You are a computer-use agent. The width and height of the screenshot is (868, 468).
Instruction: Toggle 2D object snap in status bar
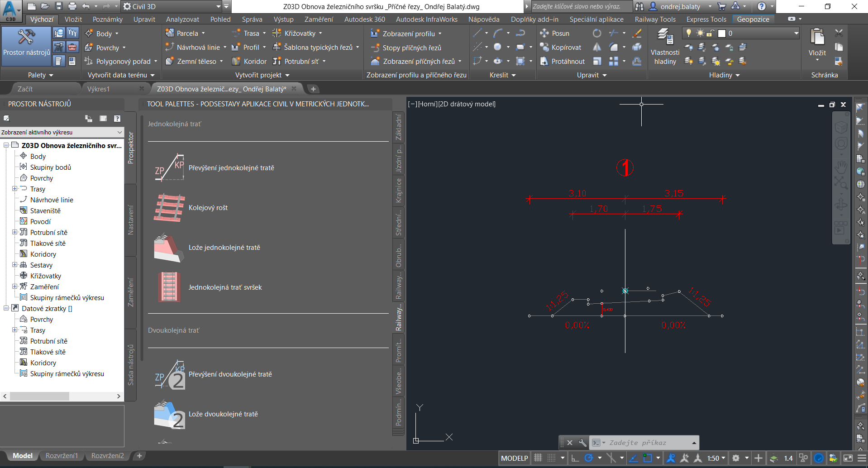pos(648,458)
